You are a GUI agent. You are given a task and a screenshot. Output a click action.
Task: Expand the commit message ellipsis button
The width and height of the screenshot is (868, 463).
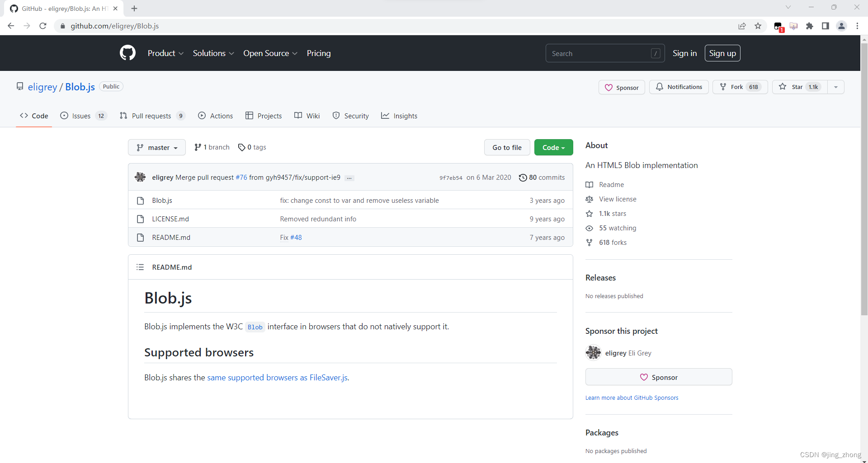pos(349,178)
